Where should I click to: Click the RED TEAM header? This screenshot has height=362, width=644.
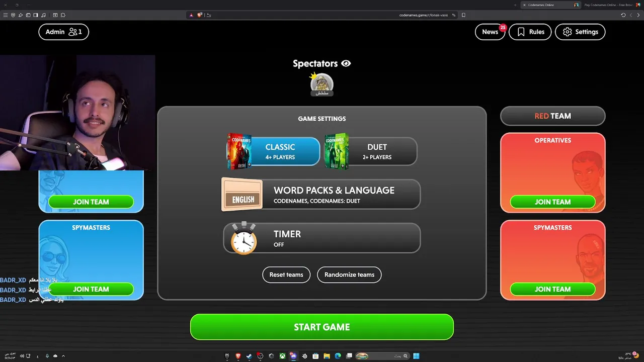point(552,116)
